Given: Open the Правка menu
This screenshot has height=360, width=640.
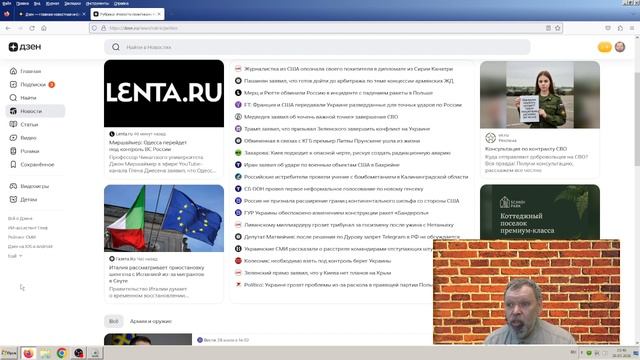Looking at the screenshot, I should 22,3.
